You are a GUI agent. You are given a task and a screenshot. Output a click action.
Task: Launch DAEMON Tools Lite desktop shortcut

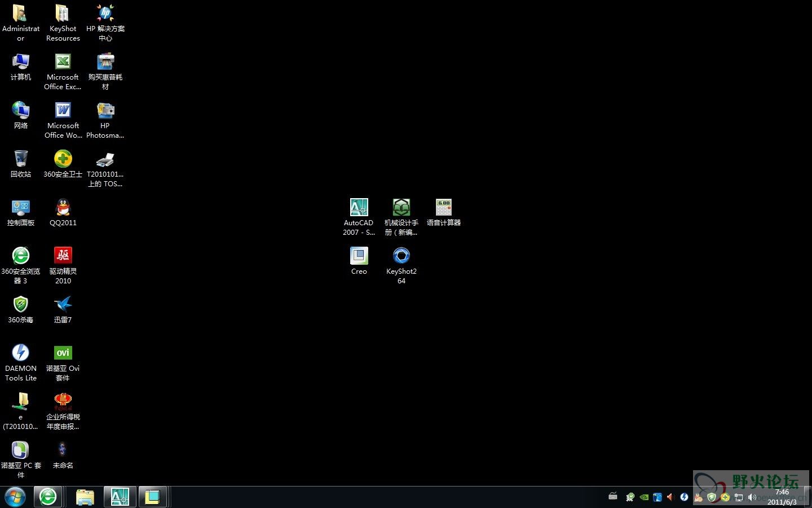pyautogui.click(x=20, y=353)
